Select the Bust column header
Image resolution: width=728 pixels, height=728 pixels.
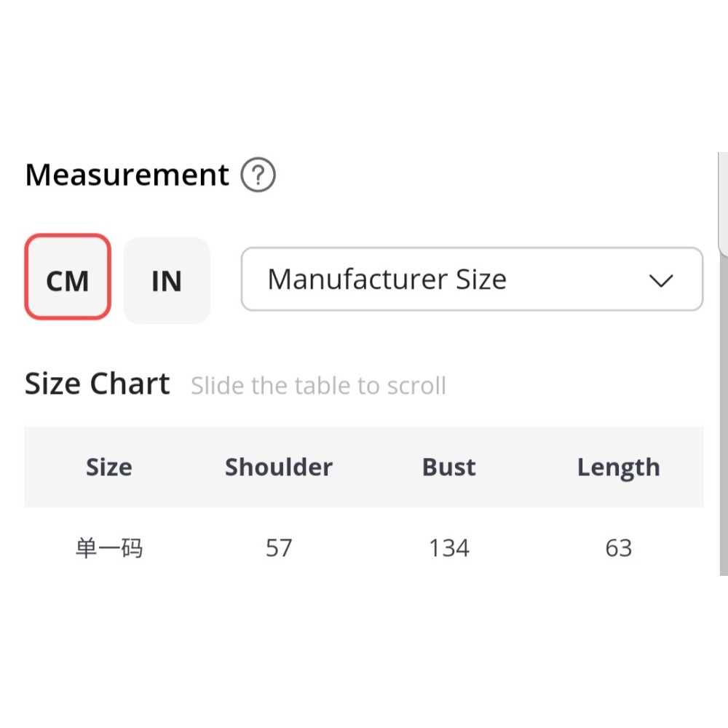pos(449,467)
